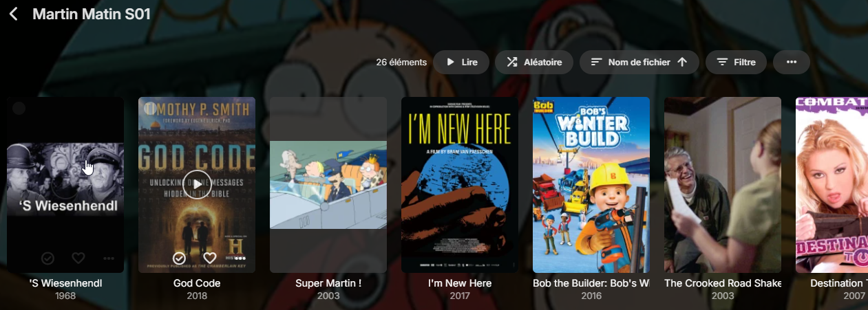Go back using the left arrow
Image resolution: width=868 pixels, height=310 pixels.
click(14, 14)
